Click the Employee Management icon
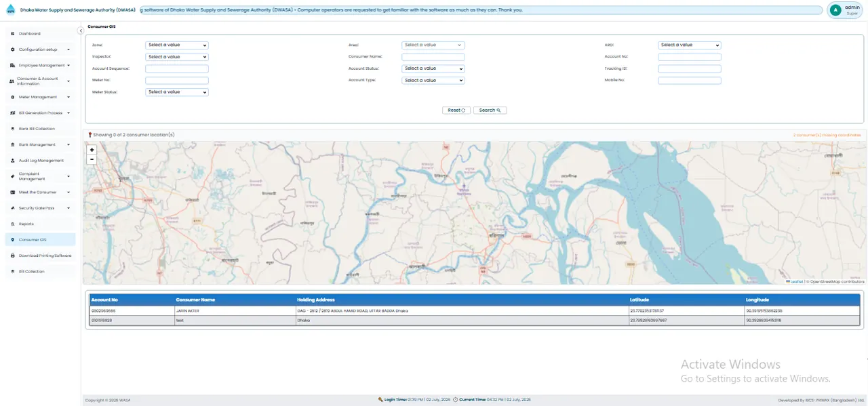The width and height of the screenshot is (868, 406). coord(12,65)
